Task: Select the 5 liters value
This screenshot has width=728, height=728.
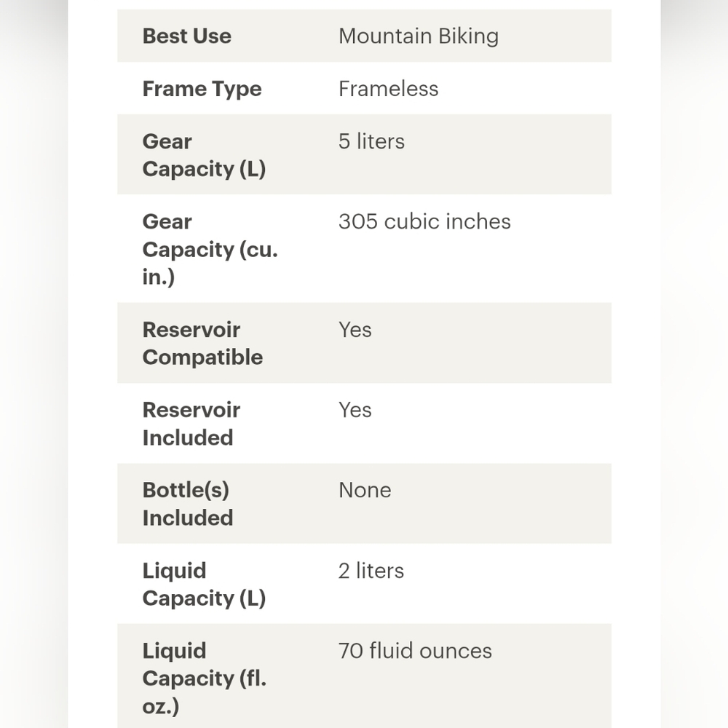Action: click(x=371, y=141)
